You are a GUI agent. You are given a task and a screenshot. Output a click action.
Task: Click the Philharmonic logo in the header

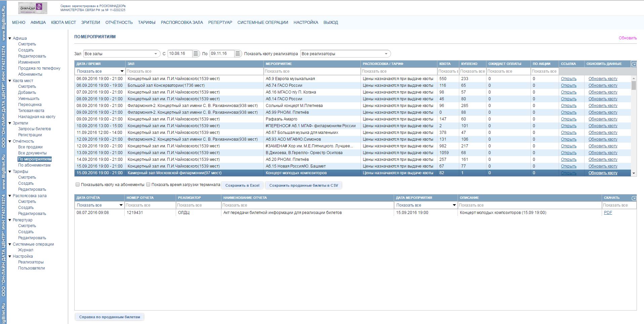[x=33, y=8]
